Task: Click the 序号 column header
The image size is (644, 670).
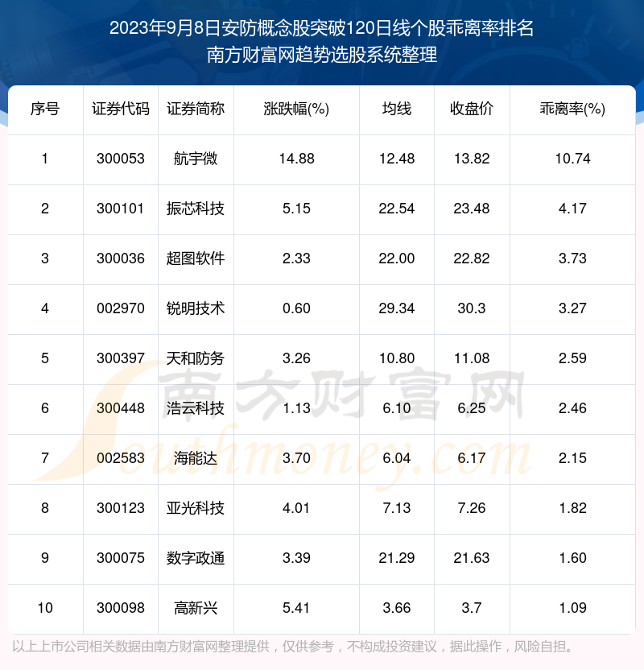Action: pos(45,109)
